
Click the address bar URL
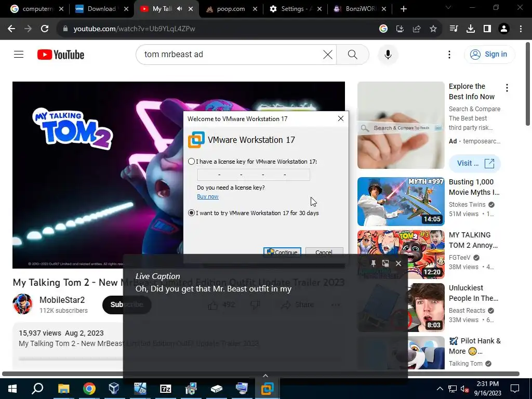135,29
